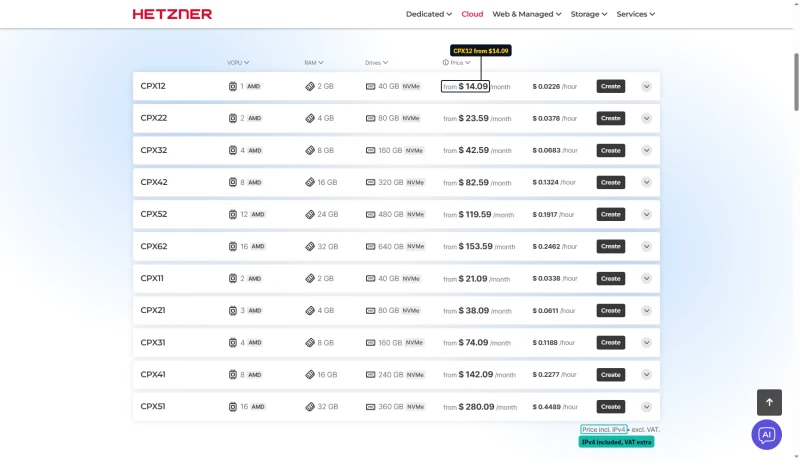Click the scroll-to-top arrow button
The width and height of the screenshot is (800, 461).
coord(769,402)
